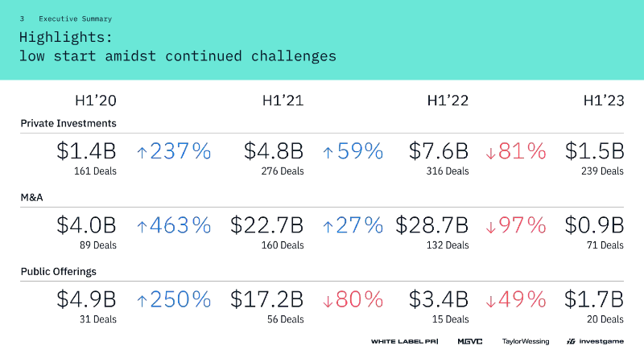Click the red down arrow beside 97%
This screenshot has width=644, height=362.
(491, 225)
